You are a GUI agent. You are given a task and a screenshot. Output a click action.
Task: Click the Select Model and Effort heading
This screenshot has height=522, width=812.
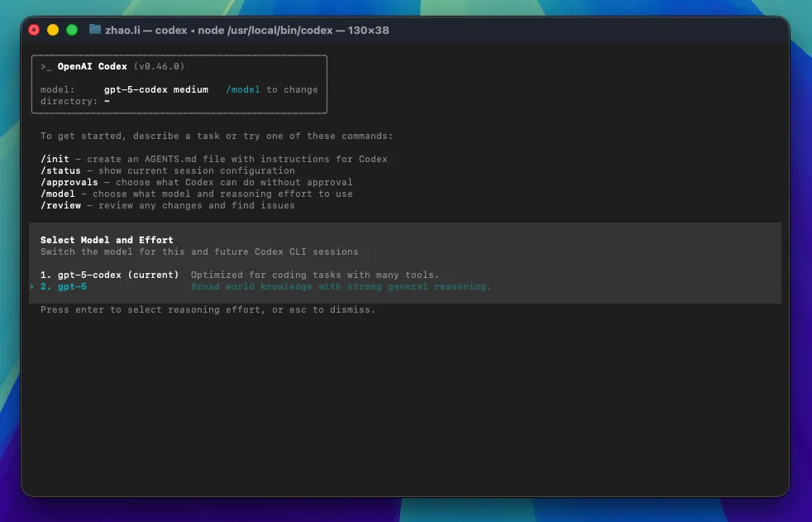click(107, 240)
